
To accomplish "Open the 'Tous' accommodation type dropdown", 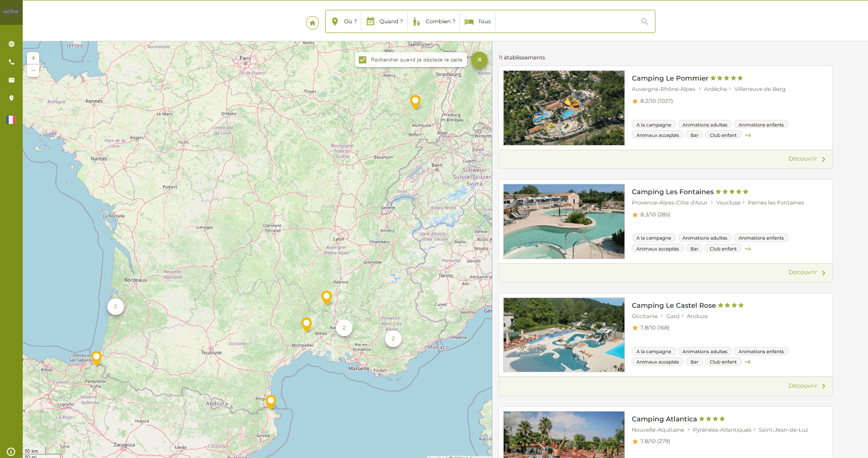I will click(x=477, y=22).
